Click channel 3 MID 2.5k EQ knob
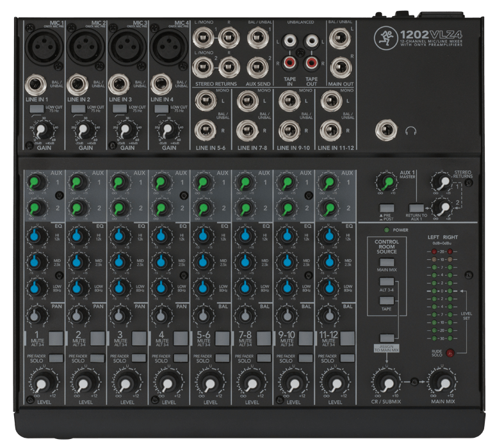 pyautogui.click(x=120, y=261)
